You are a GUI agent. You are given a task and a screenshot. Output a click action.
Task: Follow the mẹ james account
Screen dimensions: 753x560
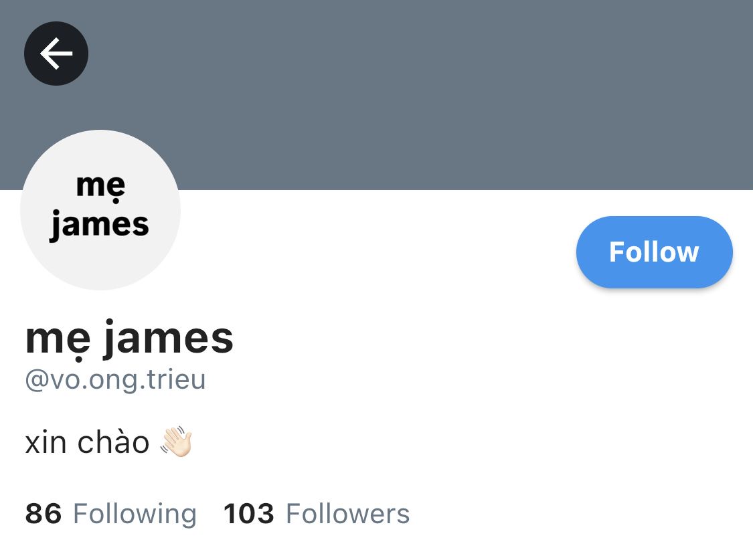[654, 252]
